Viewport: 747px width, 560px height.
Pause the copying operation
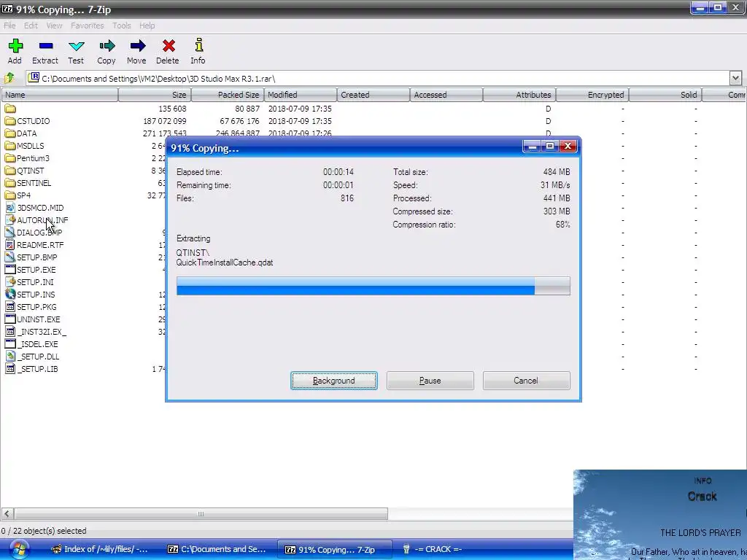pos(430,381)
